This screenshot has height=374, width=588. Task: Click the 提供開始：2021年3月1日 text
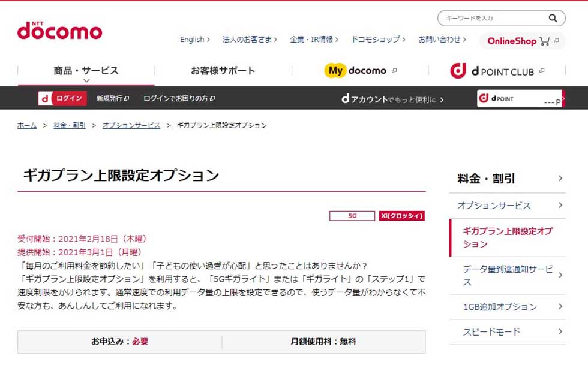pyautogui.click(x=79, y=252)
